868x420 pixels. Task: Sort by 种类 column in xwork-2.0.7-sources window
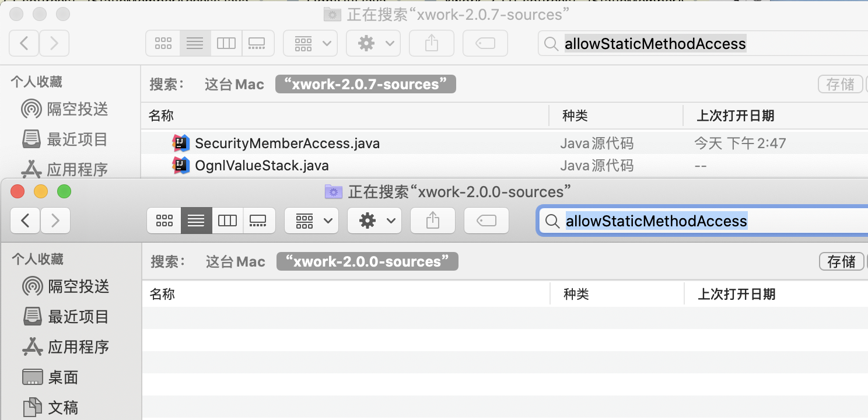(x=616, y=116)
